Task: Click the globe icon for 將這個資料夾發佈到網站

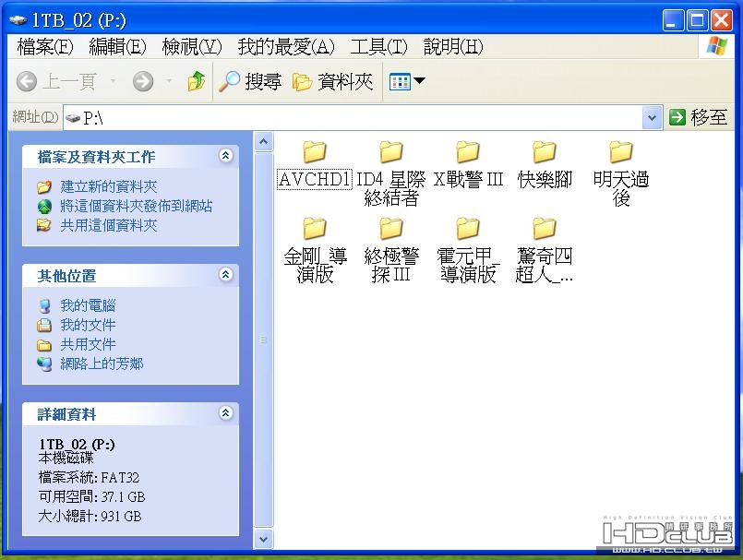Action: [44, 207]
